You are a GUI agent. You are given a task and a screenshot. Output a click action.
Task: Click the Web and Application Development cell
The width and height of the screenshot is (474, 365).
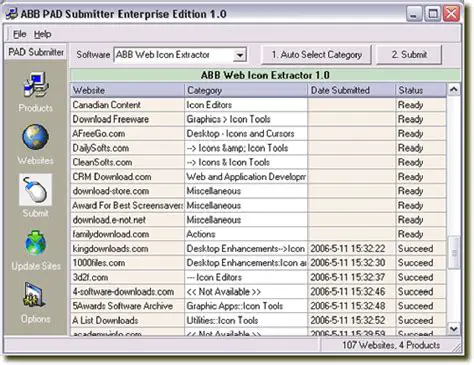tap(246, 177)
